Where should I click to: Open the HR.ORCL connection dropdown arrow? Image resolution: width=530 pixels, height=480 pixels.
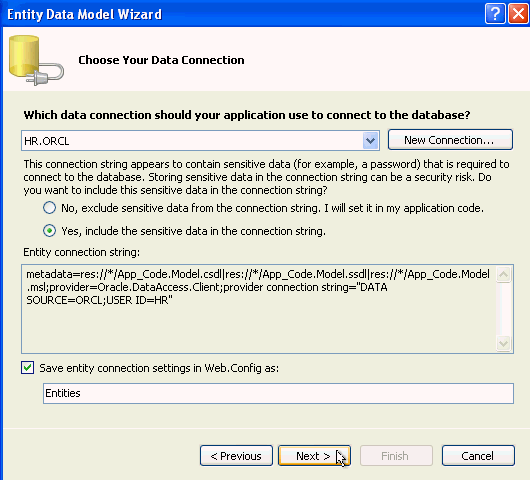(370, 140)
